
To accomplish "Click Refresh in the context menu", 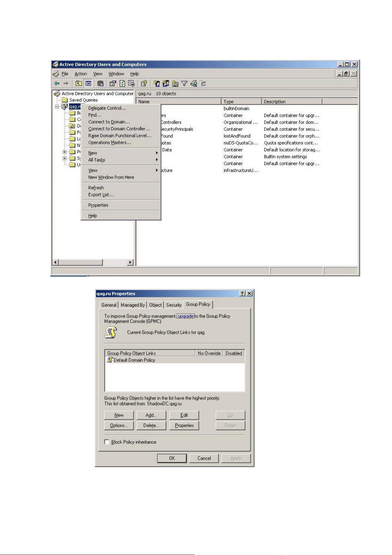I will pos(121,187).
